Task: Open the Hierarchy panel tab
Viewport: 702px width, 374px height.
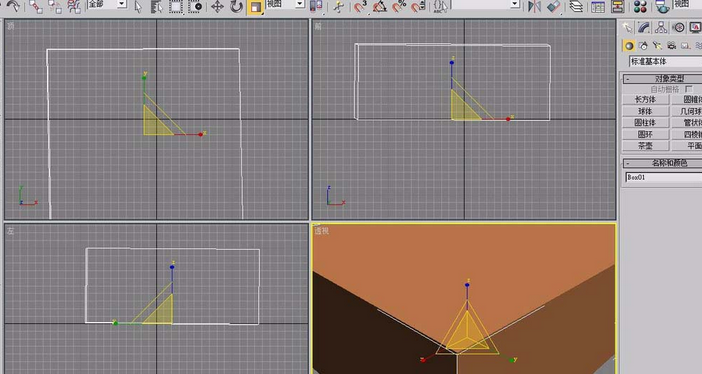Action: click(661, 28)
